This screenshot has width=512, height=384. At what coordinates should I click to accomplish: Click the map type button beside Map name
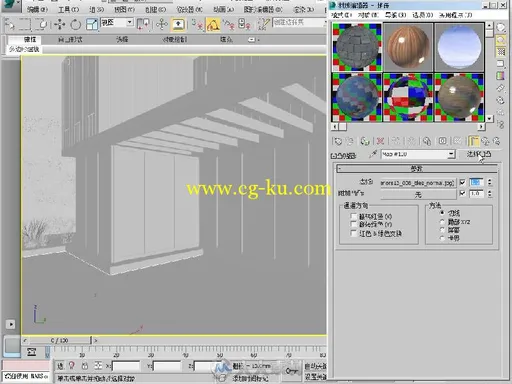tap(479, 154)
